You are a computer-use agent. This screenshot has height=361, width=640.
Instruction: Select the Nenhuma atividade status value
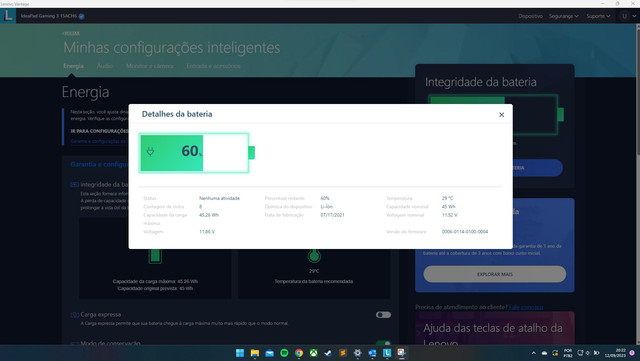(x=219, y=198)
